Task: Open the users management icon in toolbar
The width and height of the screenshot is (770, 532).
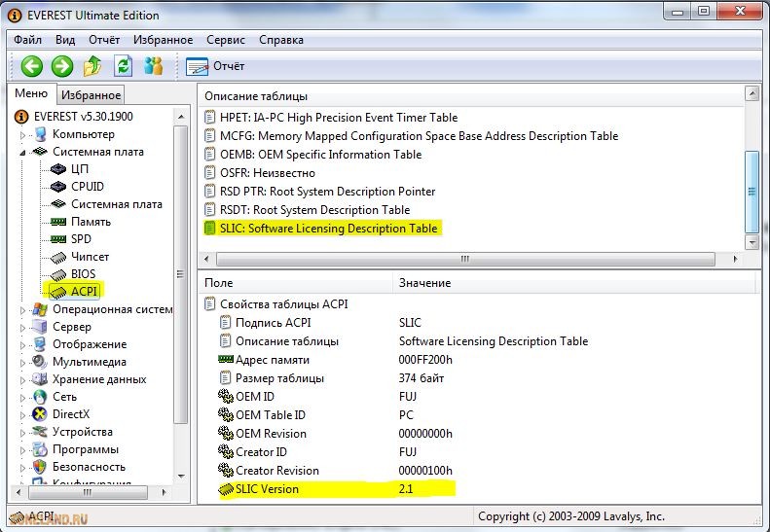Action: tap(153, 66)
